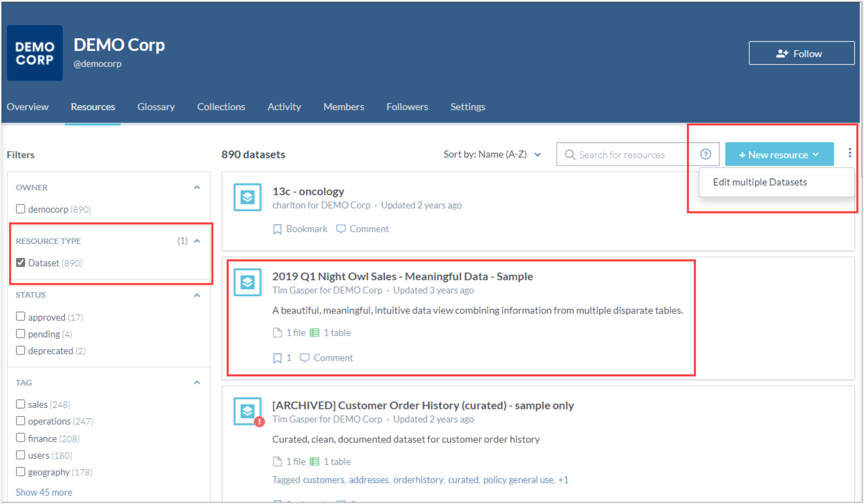Screen dimensions: 864x504
Task: Collapse the TAG filter section
Action: pyautogui.click(x=197, y=382)
